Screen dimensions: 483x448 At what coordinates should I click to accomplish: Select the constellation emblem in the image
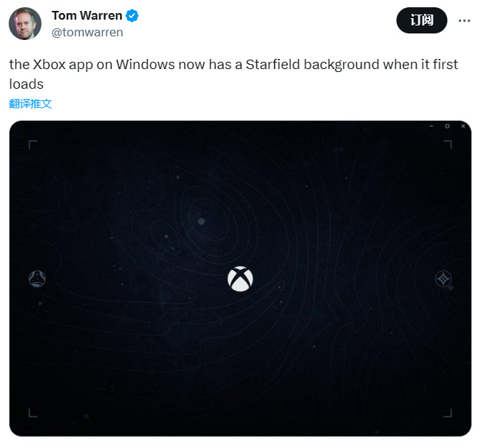pos(37,279)
